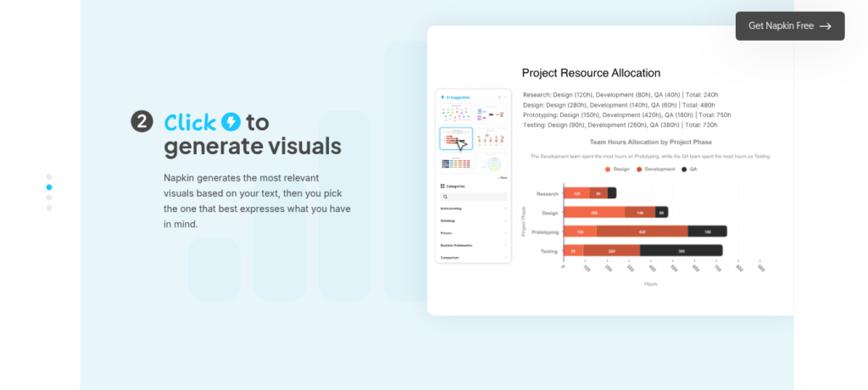Viewport: 868px width, 390px height.
Task: Select the third carousel dot indicator
Action: pos(48,198)
